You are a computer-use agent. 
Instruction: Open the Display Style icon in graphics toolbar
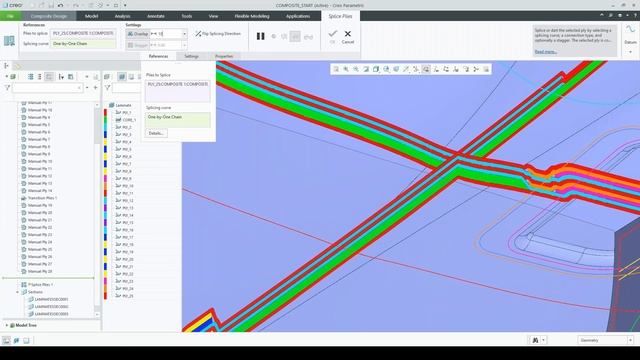click(376, 69)
